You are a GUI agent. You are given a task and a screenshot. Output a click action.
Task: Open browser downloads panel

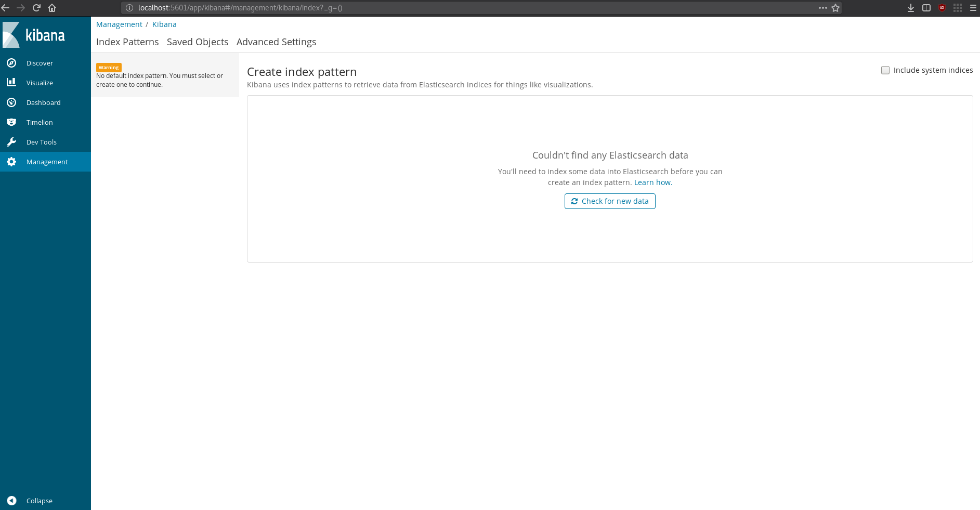(x=911, y=8)
